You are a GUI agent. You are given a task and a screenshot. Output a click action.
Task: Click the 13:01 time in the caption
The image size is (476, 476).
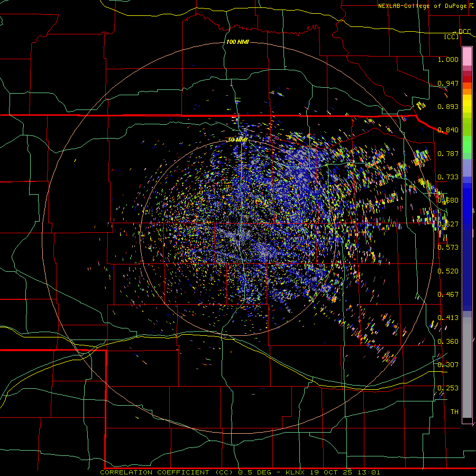tap(368, 472)
